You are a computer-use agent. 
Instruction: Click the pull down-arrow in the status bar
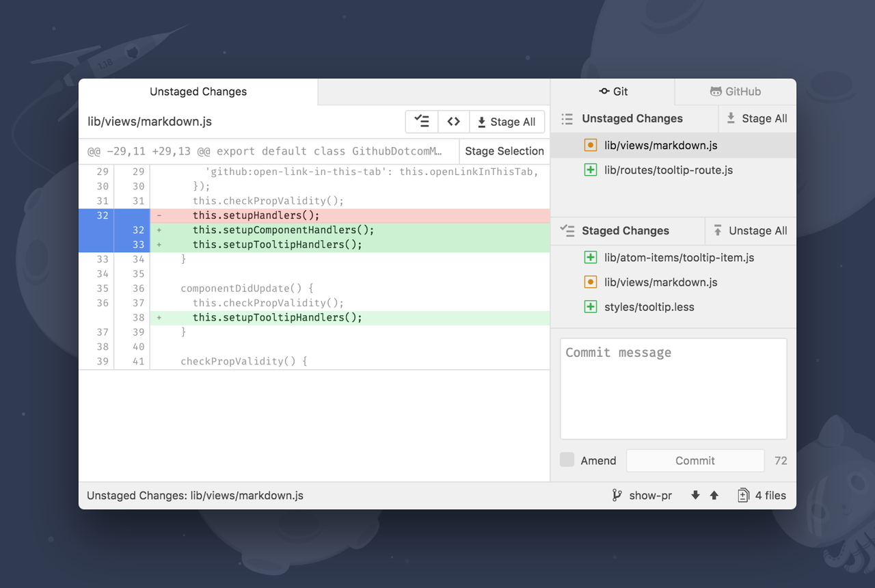click(695, 495)
